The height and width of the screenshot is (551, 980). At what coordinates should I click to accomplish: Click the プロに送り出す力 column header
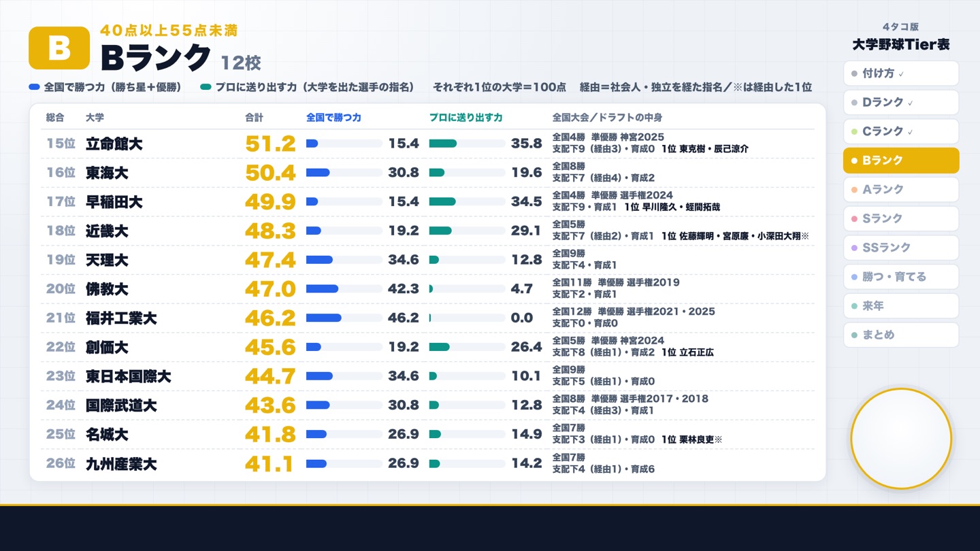(x=465, y=118)
